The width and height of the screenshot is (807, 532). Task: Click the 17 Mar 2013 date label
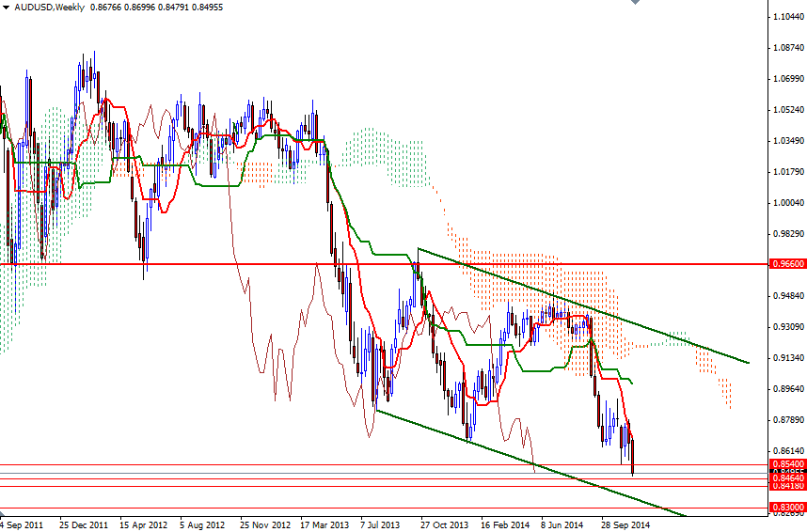pyautogui.click(x=324, y=525)
